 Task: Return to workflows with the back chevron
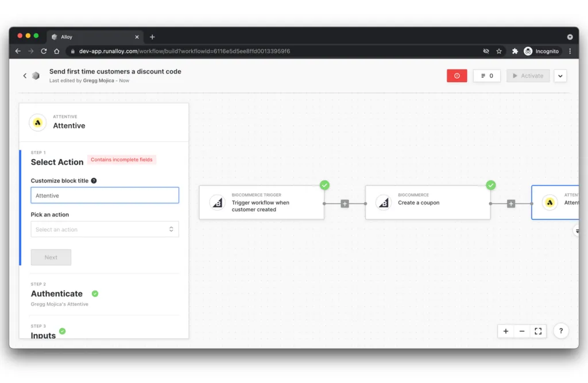[x=25, y=76]
